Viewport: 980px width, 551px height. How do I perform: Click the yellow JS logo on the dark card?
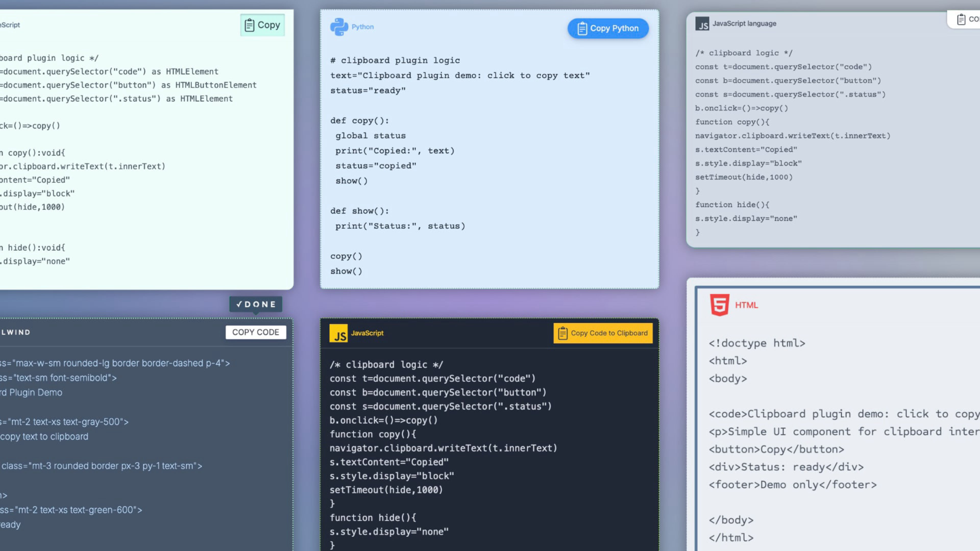point(338,333)
